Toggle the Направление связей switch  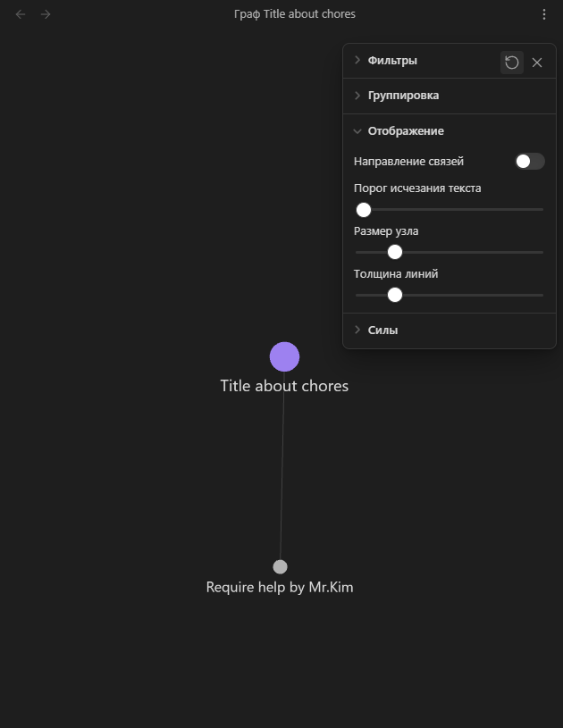[x=530, y=161]
